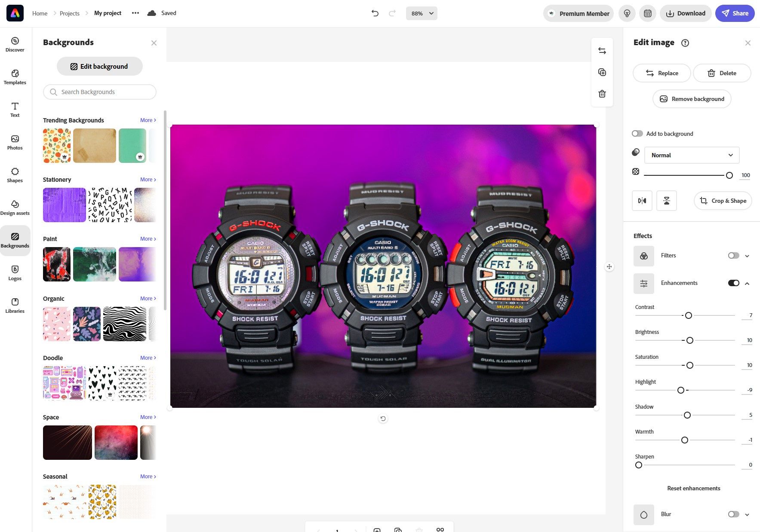Screen dimensions: 760x532
Task: Open the Logos sidebar panel
Action: coord(15,273)
